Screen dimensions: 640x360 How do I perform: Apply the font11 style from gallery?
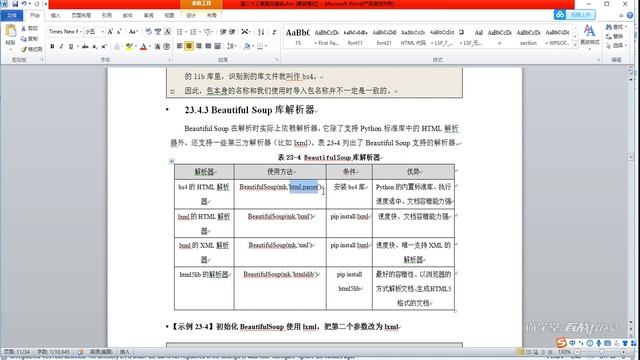(355, 36)
